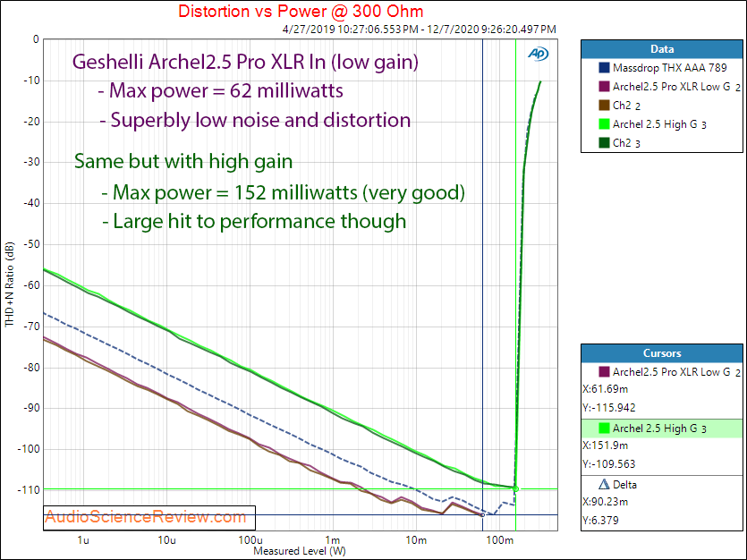
Task: Click the blue cursor marker at 61.69m
Action: [x=482, y=514]
